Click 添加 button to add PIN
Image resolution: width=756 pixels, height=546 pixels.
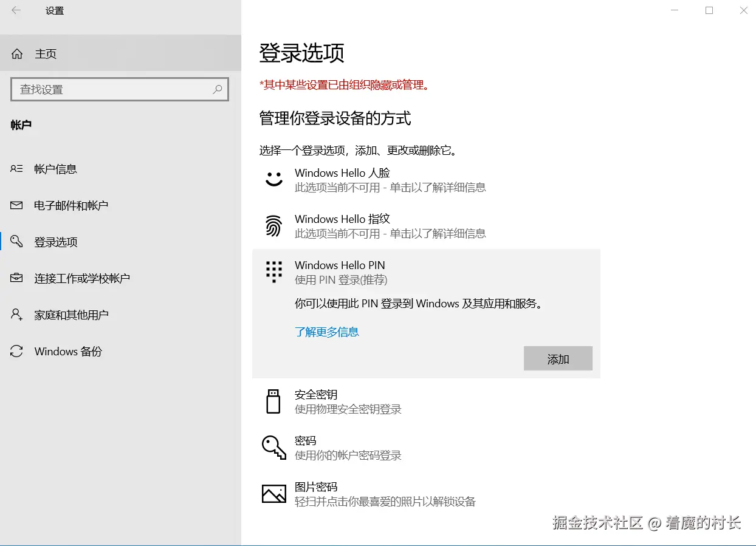point(558,359)
